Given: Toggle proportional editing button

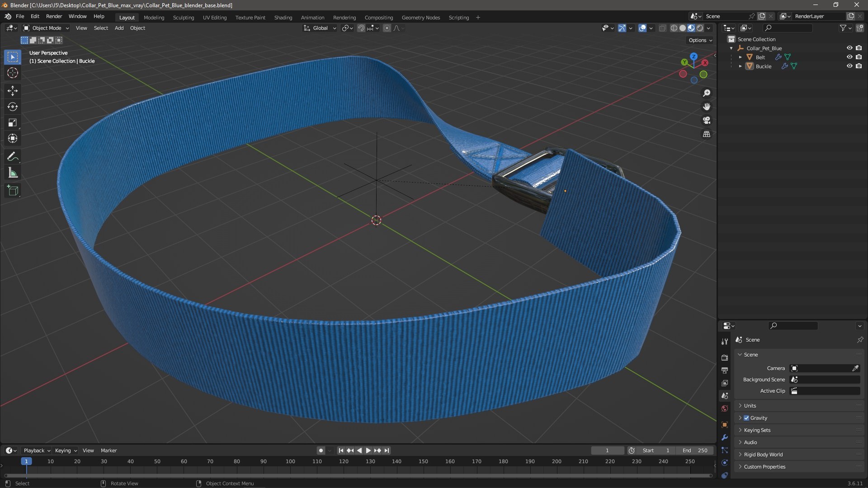Looking at the screenshot, I should click(387, 28).
